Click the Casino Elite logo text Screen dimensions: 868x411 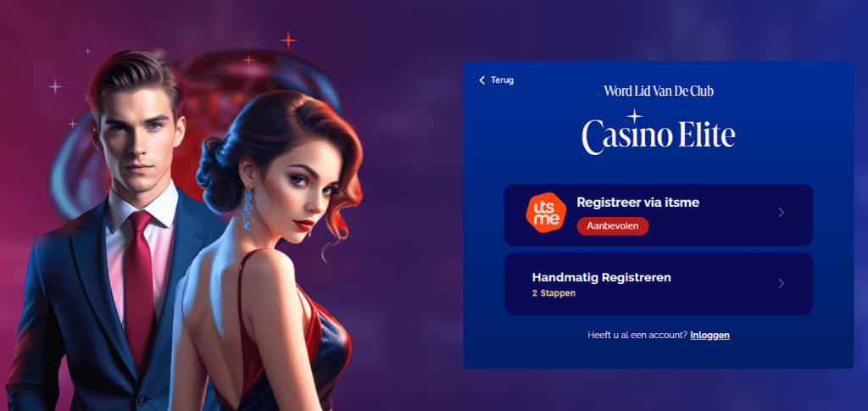click(658, 136)
